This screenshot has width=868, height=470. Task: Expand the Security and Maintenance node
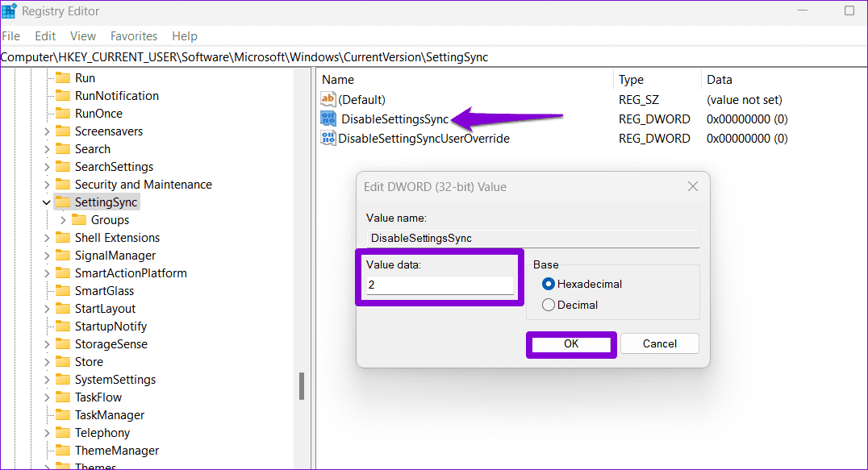click(47, 185)
